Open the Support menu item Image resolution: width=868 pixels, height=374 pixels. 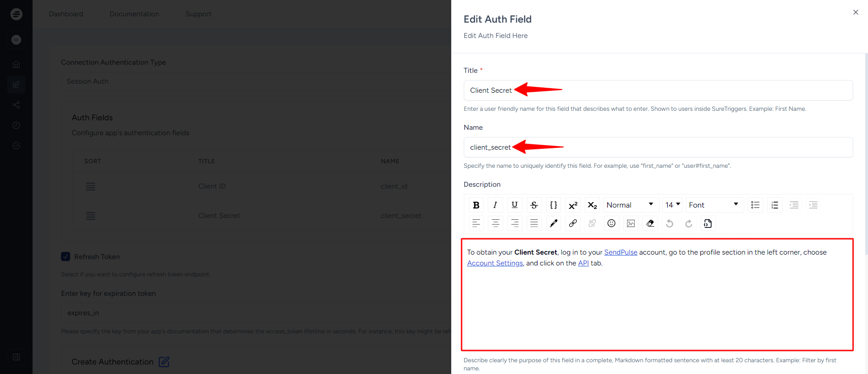coord(198,14)
